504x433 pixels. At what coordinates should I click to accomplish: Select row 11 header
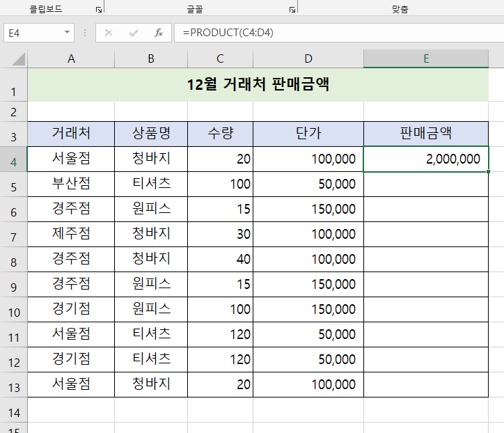click(13, 335)
